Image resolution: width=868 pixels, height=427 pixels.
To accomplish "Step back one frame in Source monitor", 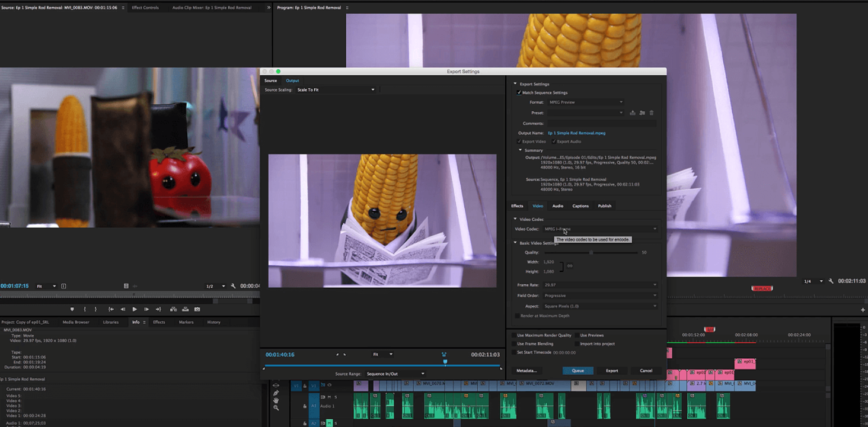I will 123,309.
